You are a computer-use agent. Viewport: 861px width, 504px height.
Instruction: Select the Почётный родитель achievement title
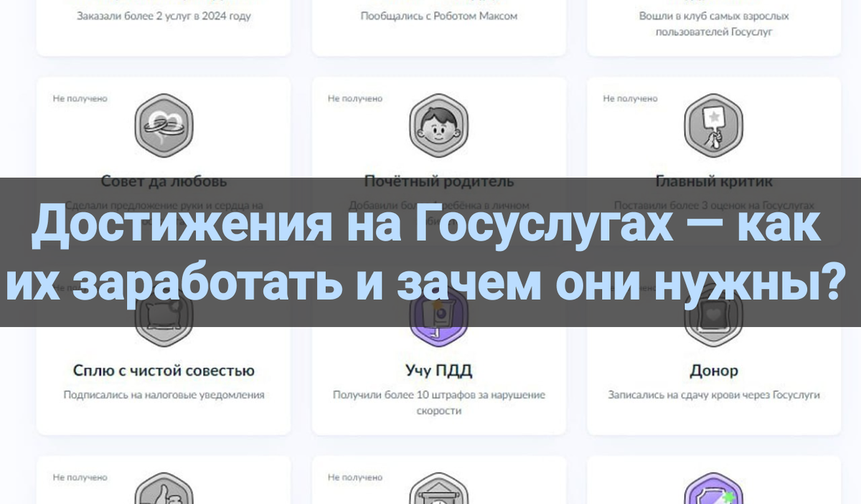(x=439, y=181)
